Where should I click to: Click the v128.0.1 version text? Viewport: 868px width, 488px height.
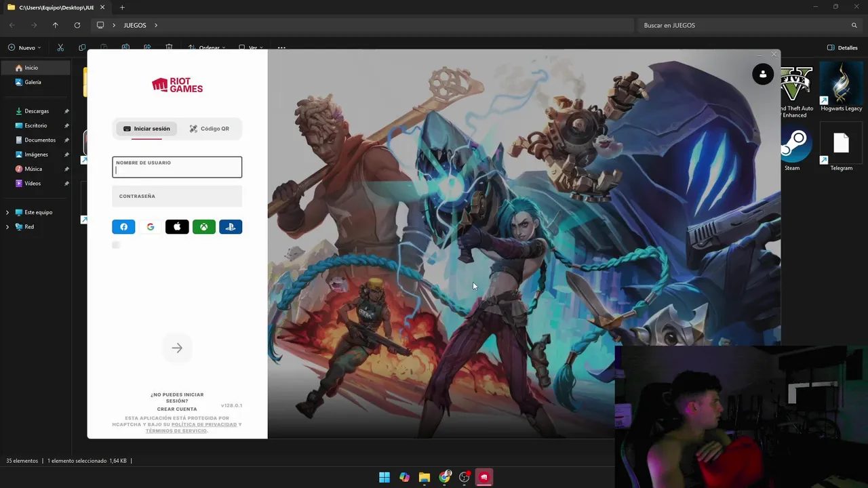[231, 405]
